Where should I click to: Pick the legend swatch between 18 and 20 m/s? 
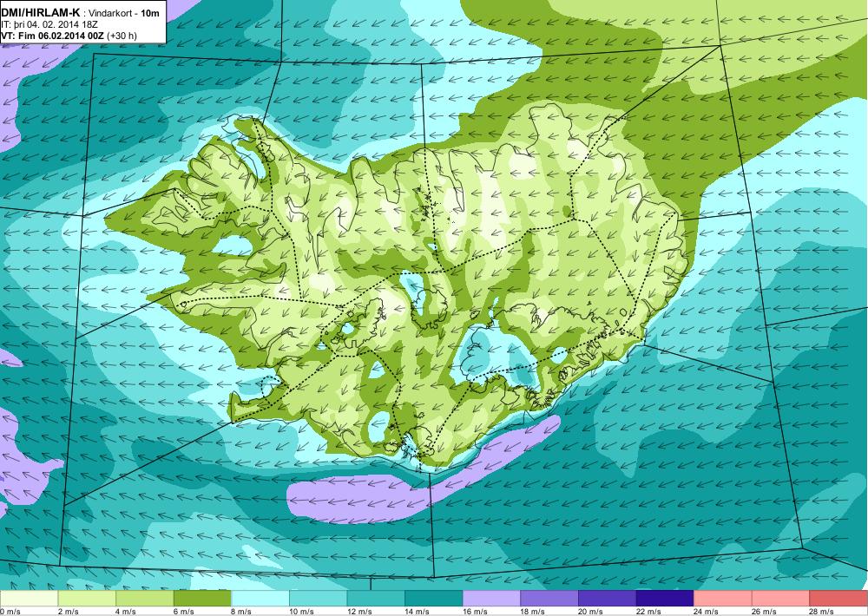pos(549,599)
